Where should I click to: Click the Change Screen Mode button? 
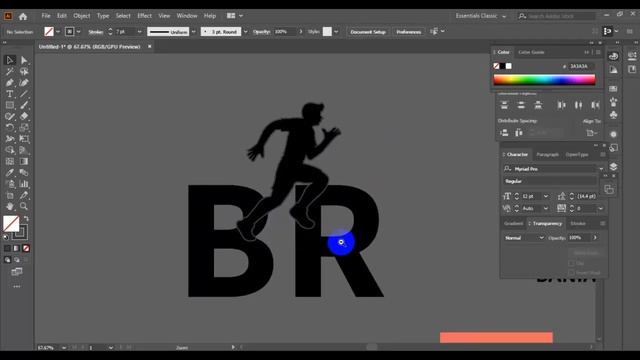point(17,272)
